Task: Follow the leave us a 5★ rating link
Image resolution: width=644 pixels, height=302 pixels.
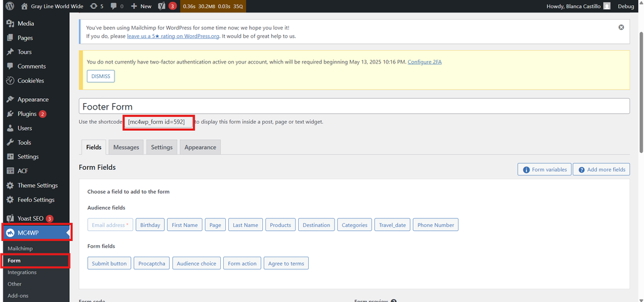Action: click(174, 36)
